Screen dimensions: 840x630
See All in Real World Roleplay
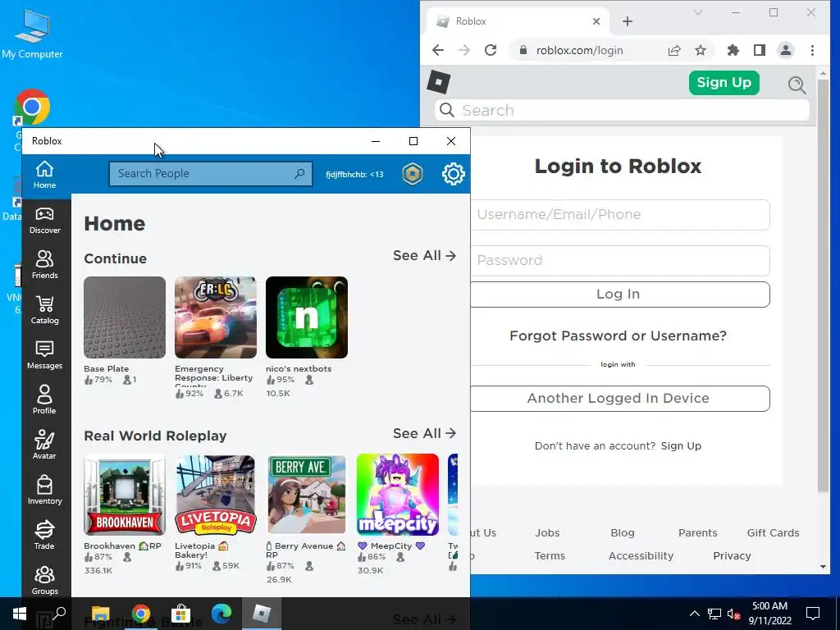424,433
